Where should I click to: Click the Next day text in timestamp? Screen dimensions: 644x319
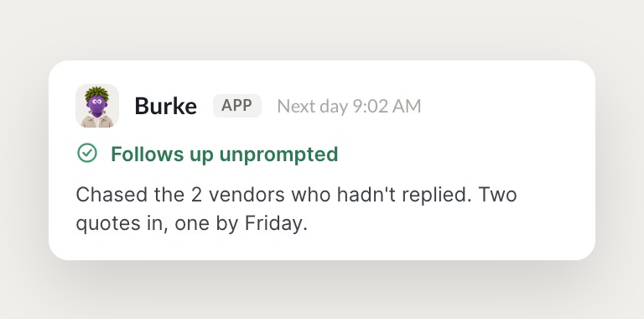click(x=313, y=107)
